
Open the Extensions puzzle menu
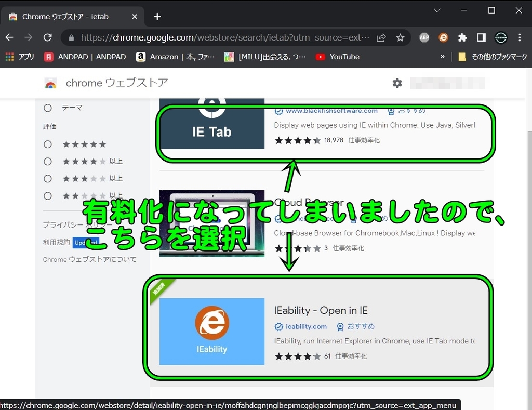[x=462, y=37]
